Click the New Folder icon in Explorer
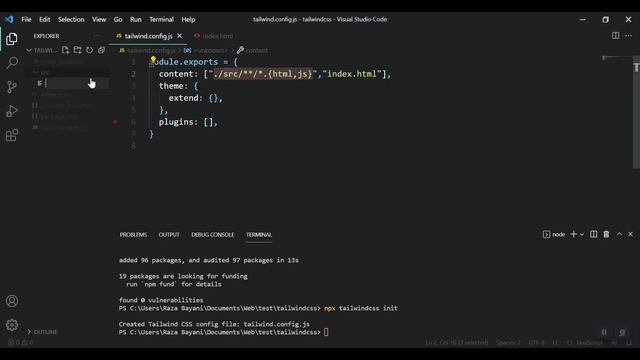 coord(78,50)
